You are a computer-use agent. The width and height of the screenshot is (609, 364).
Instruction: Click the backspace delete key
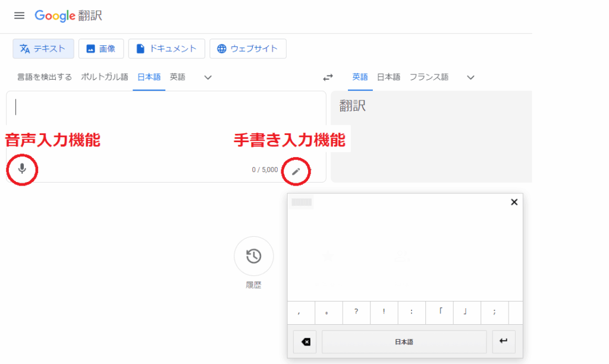point(305,342)
